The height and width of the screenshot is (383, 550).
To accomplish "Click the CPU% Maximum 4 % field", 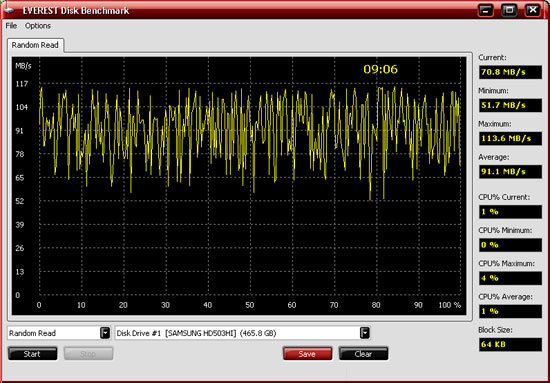I will coord(510,278).
